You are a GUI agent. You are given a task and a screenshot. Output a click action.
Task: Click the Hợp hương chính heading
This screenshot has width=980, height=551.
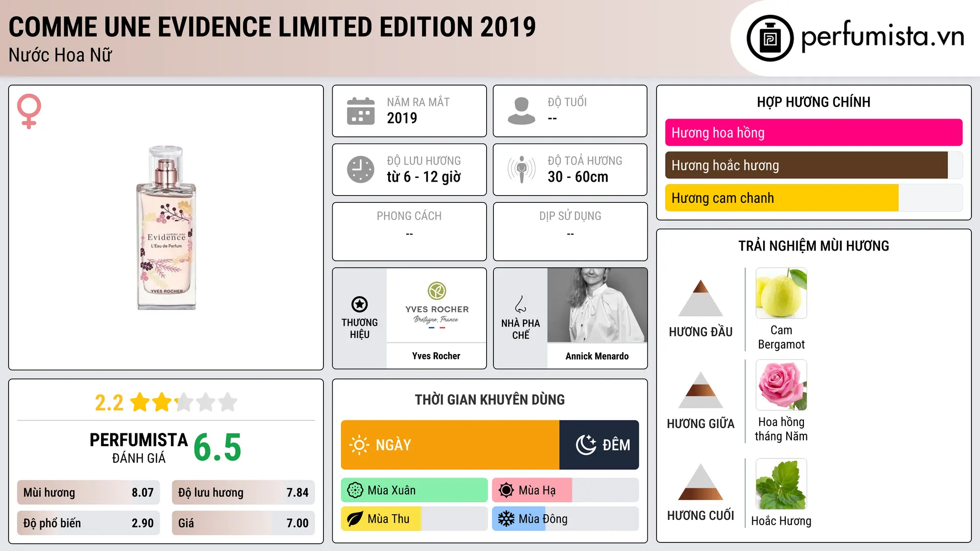pyautogui.click(x=814, y=102)
